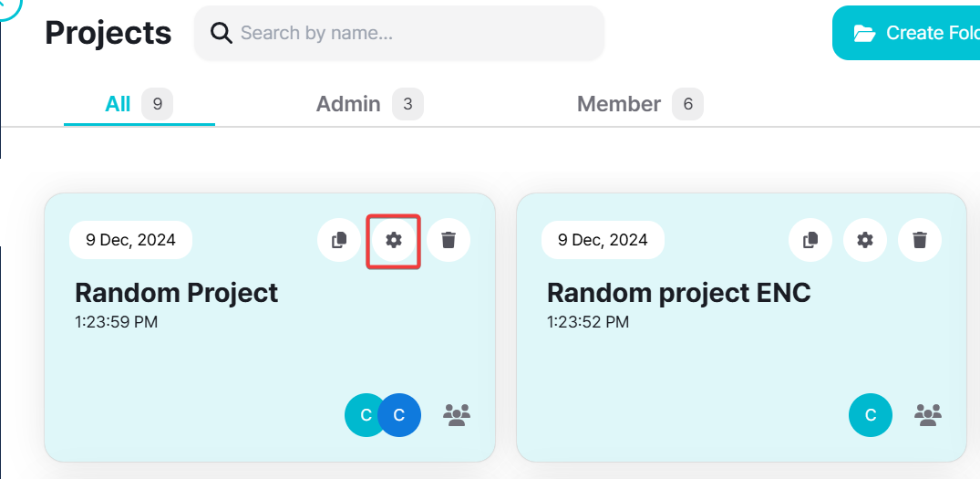Screen dimensions: 980x479
Task: Open members icon on Random Project card
Action: coord(456,415)
